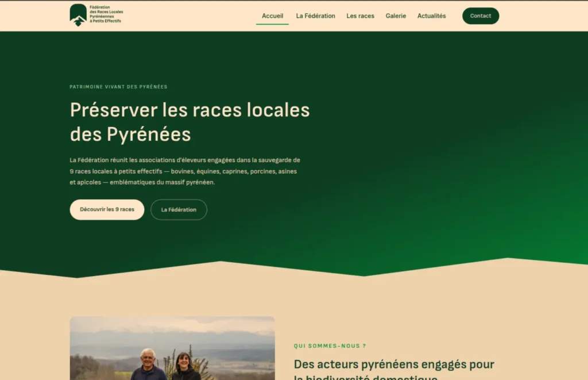Open the Accueil menu item

[x=272, y=16]
